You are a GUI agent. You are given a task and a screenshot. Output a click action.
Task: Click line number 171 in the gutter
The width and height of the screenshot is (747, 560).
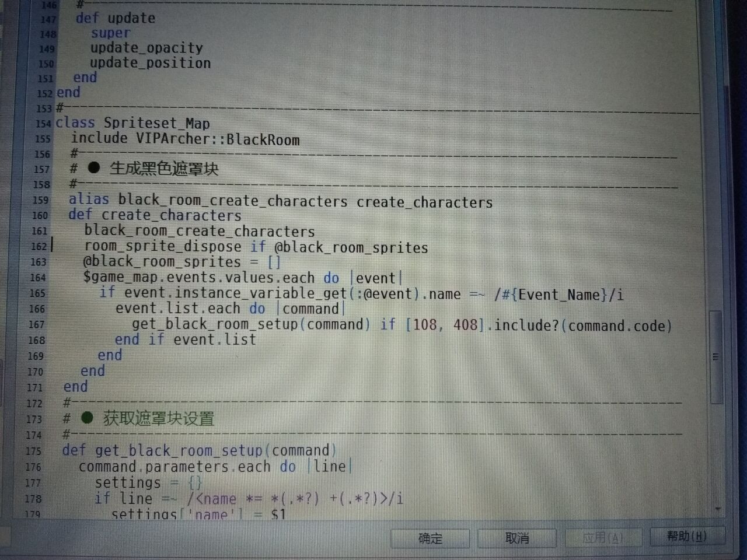pos(34,387)
